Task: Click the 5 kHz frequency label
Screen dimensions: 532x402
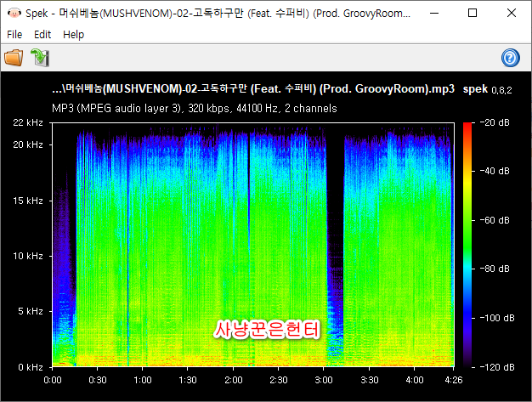Action: point(31,311)
